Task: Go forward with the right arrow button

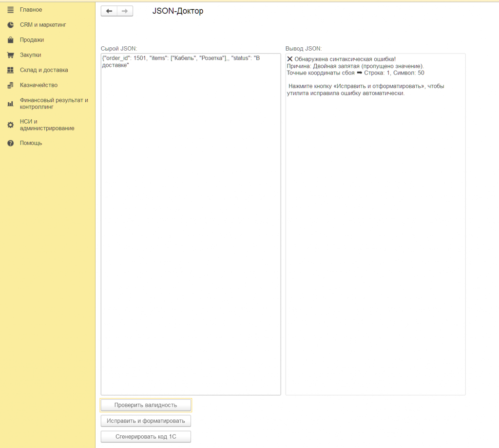Action: (x=125, y=11)
